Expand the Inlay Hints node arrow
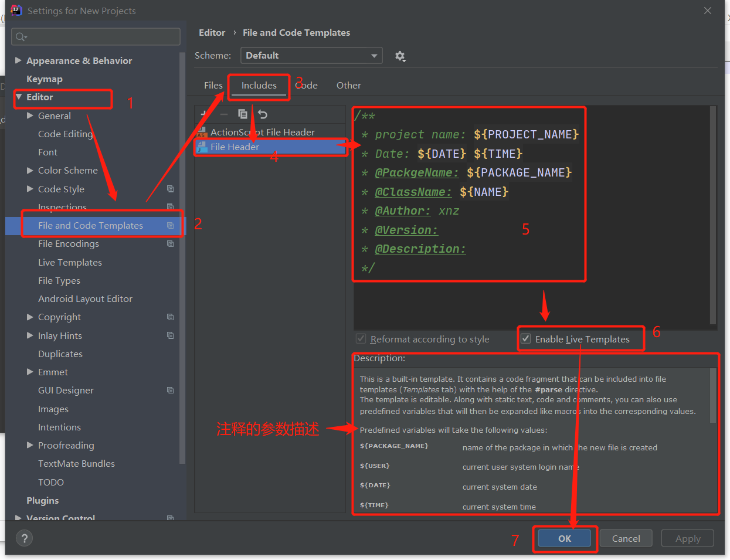 [x=30, y=335]
